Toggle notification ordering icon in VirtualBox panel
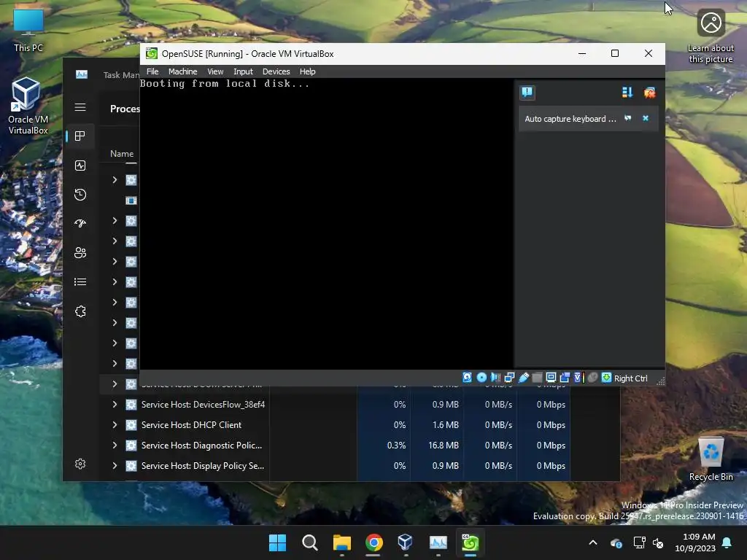The height and width of the screenshot is (560, 747). [x=627, y=93]
